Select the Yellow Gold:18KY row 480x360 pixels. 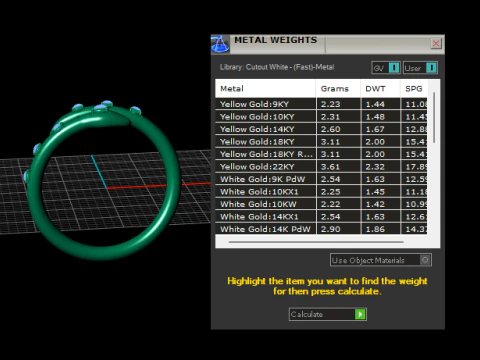coord(321,142)
